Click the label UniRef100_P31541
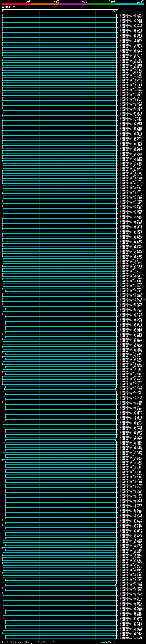The width and height of the screenshot is (146, 644). point(131,58)
